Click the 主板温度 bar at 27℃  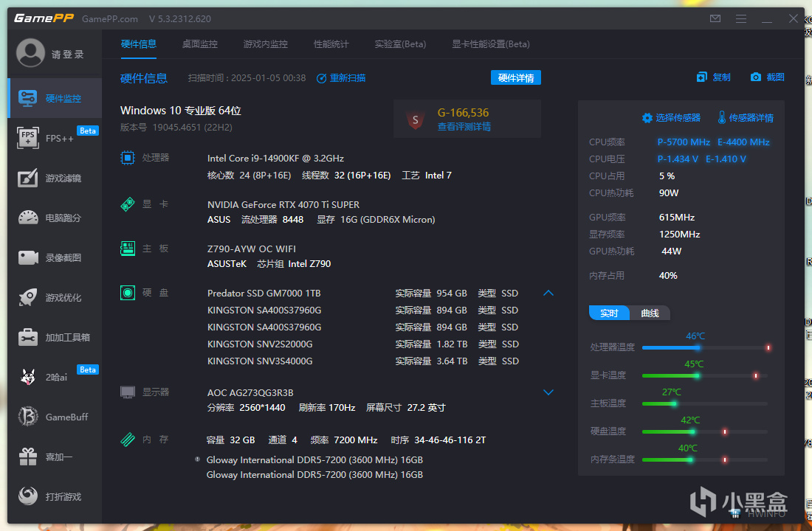coord(705,403)
